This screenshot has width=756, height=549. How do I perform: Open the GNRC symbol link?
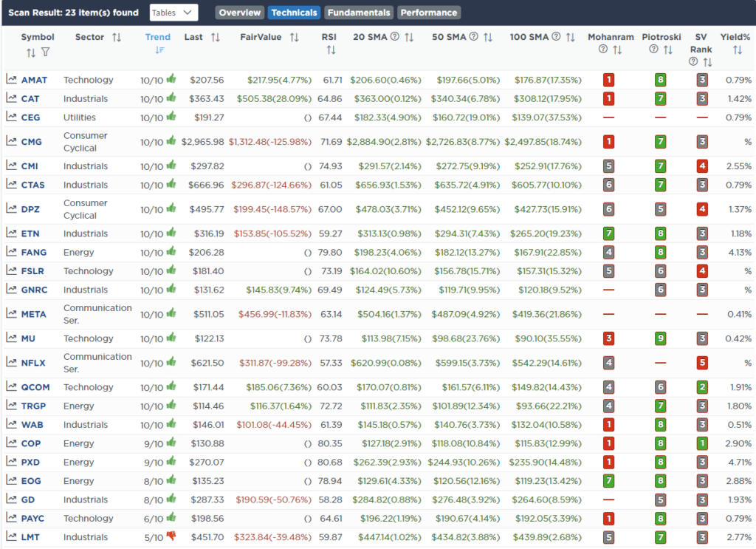pyautogui.click(x=34, y=290)
